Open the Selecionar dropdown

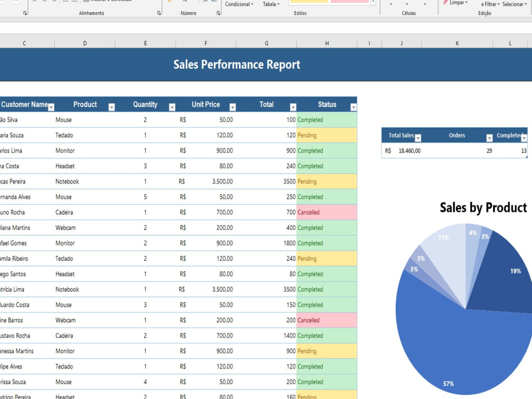point(514,4)
